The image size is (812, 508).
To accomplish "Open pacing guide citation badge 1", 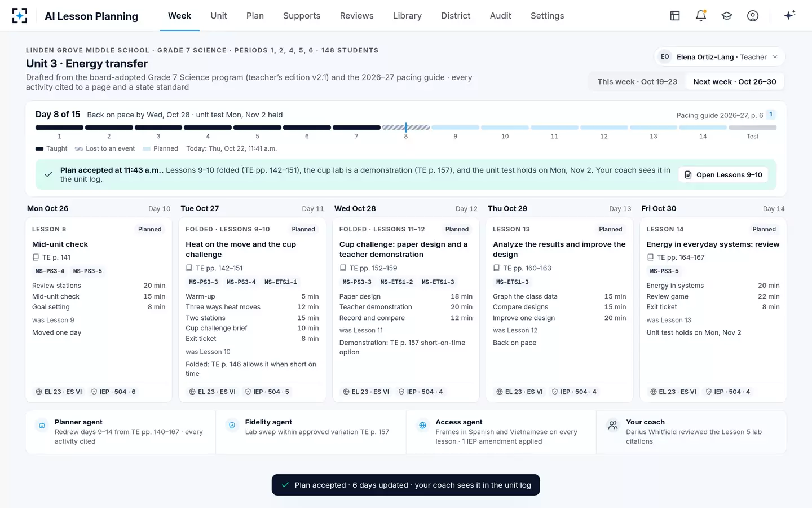I will (771, 115).
